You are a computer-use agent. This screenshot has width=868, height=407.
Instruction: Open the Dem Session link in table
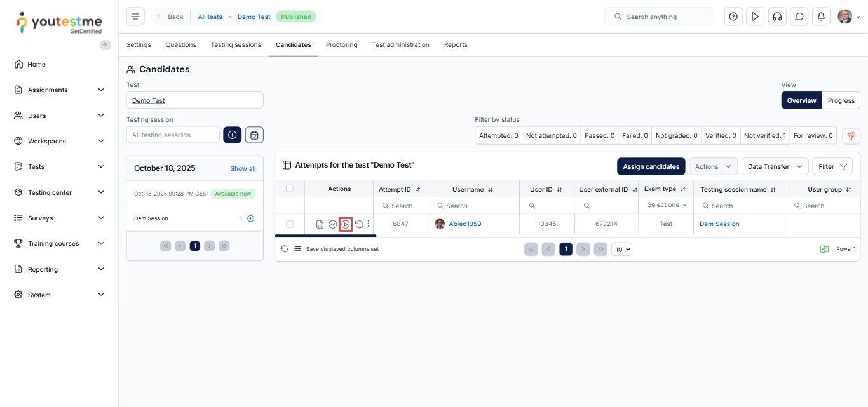[x=719, y=224]
